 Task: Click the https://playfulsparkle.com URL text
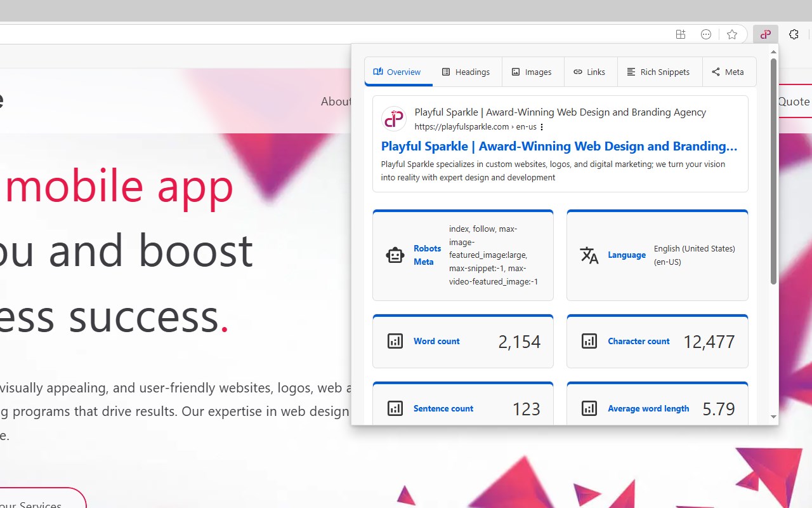(461, 126)
